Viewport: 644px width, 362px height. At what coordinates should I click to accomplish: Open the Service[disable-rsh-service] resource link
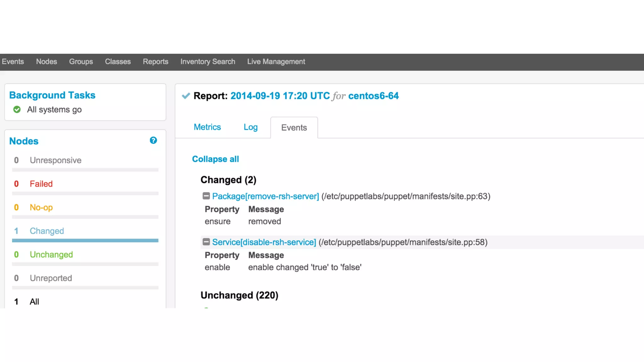(264, 242)
